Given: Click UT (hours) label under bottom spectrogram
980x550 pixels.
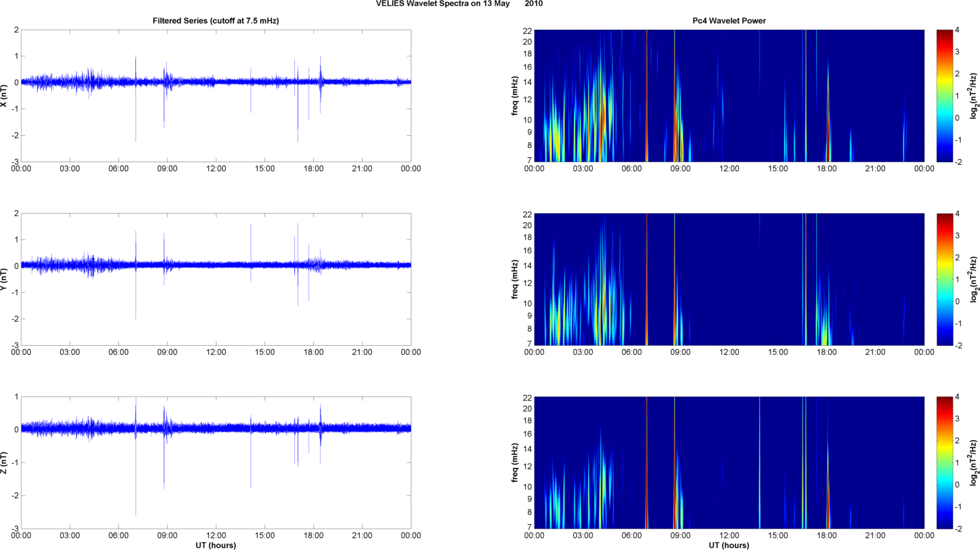Looking at the screenshot, I should (728, 545).
